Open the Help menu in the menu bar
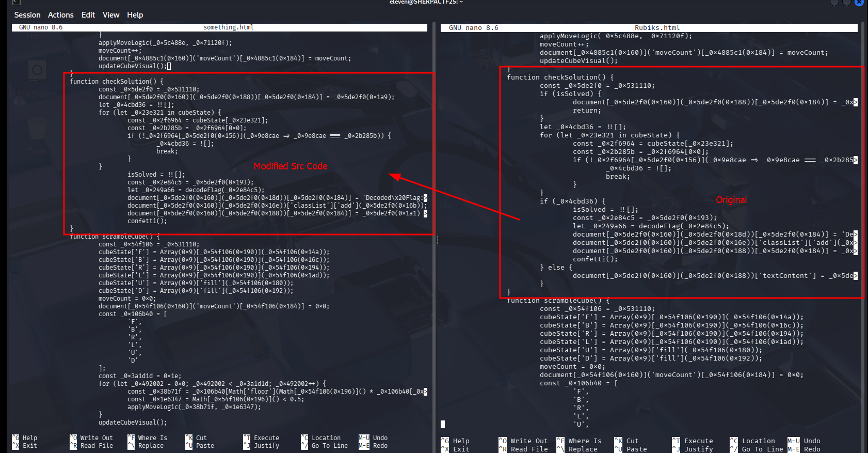 pos(135,15)
